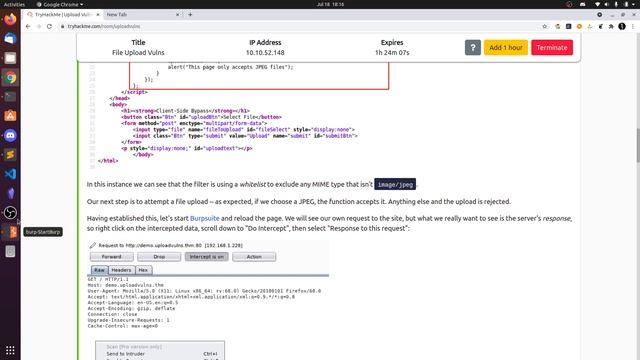Open Sublime Text from the dock
The width and height of the screenshot is (640, 360).
click(x=10, y=155)
